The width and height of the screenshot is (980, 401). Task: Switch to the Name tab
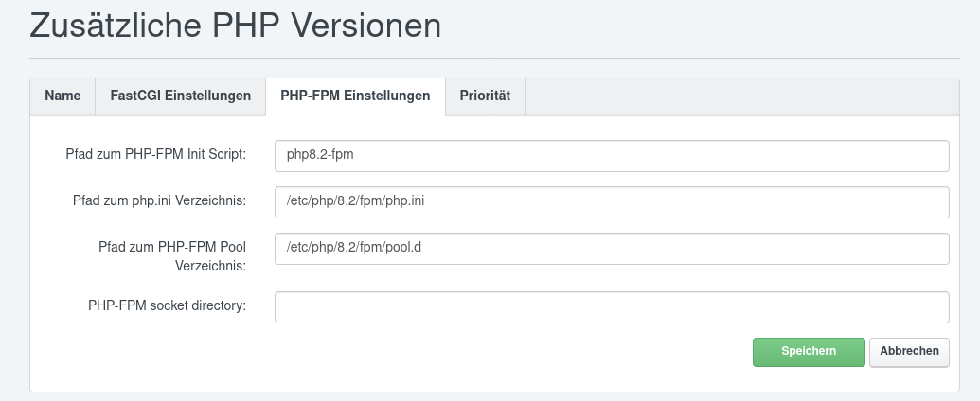click(62, 96)
